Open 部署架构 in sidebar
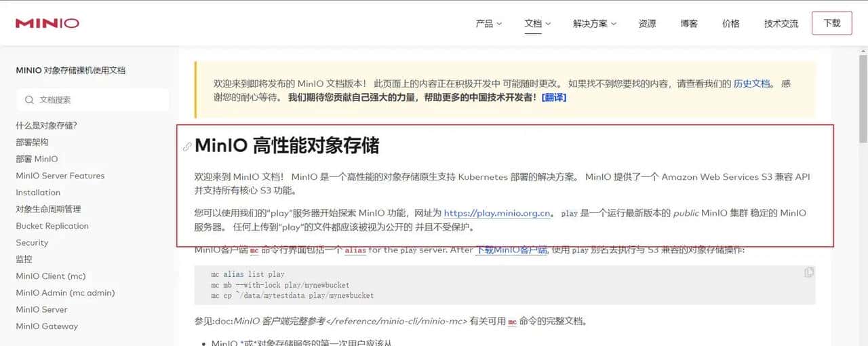This screenshot has height=346, width=868. click(32, 142)
